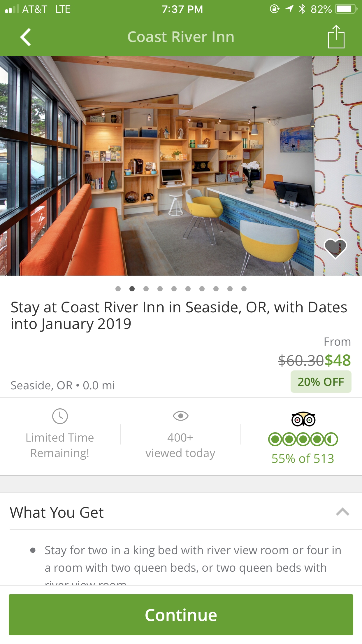
Task: Tap the share icon
Action: [x=336, y=37]
